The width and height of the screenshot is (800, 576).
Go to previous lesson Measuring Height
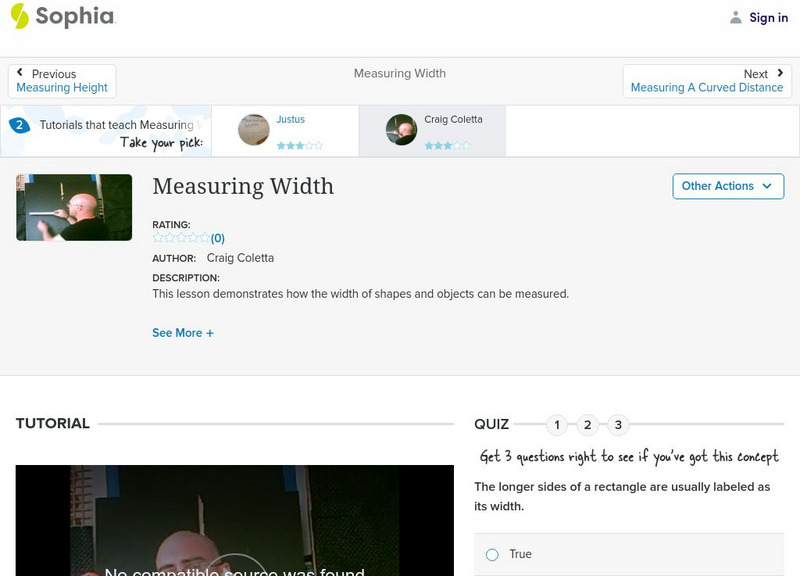point(61,87)
